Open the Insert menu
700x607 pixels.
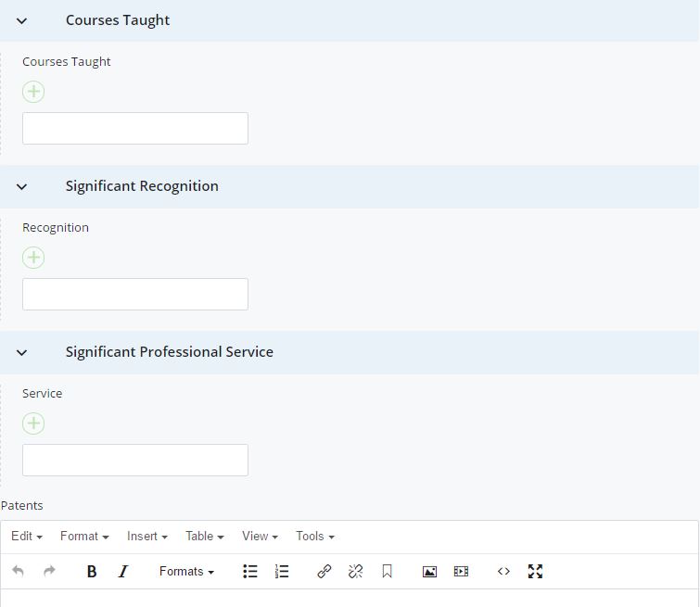pyautogui.click(x=146, y=537)
